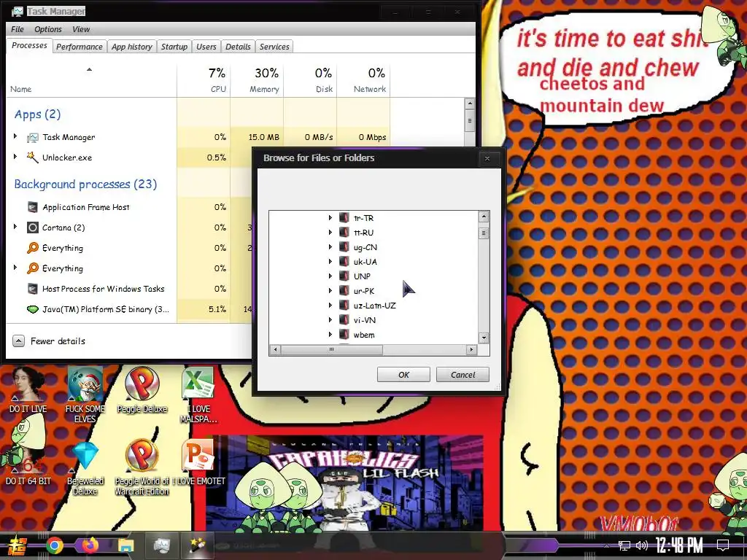Open DO IT 64 BIT desktop shortcut
Image resolution: width=747 pixels, height=560 pixels.
tap(28, 462)
